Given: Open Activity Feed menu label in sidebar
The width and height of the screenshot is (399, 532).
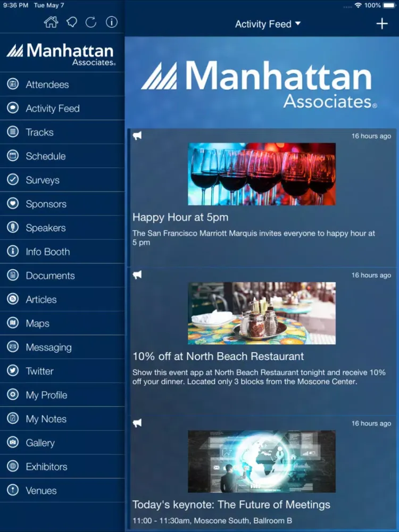Looking at the screenshot, I should [x=53, y=108].
